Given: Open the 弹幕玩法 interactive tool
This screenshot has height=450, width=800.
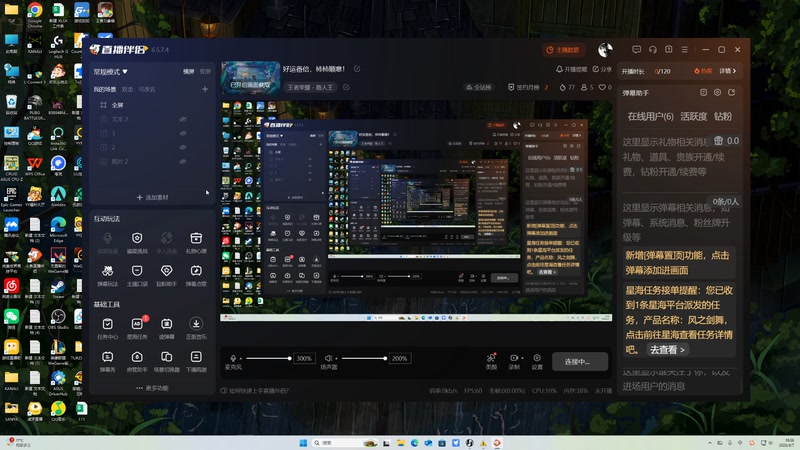Looking at the screenshot, I should click(108, 271).
